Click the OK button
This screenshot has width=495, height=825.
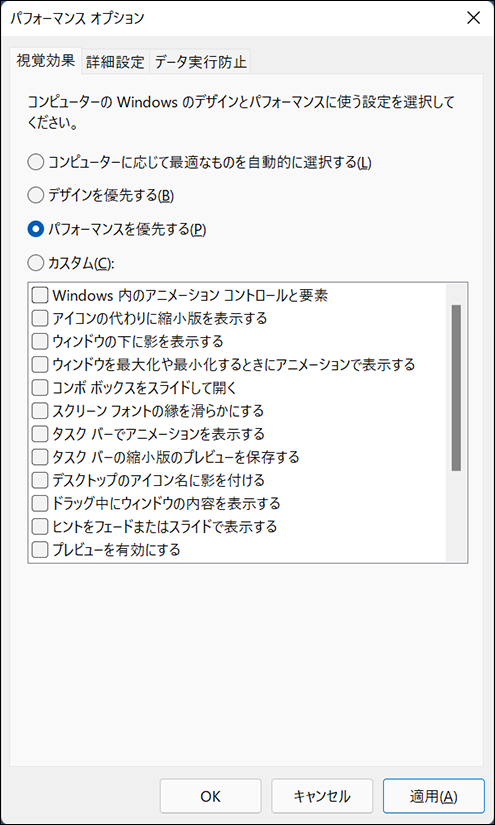210,796
